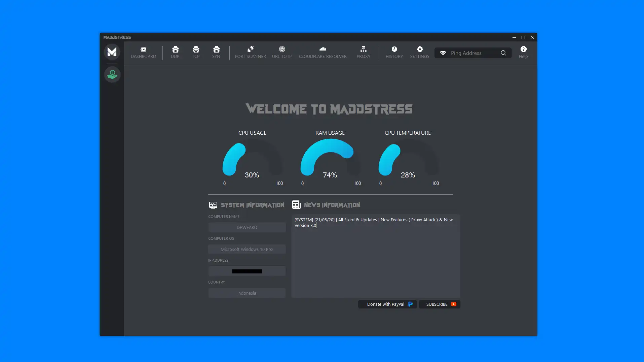This screenshot has height=362, width=644.
Task: Click the 74% RAM usage value
Action: coord(330,175)
